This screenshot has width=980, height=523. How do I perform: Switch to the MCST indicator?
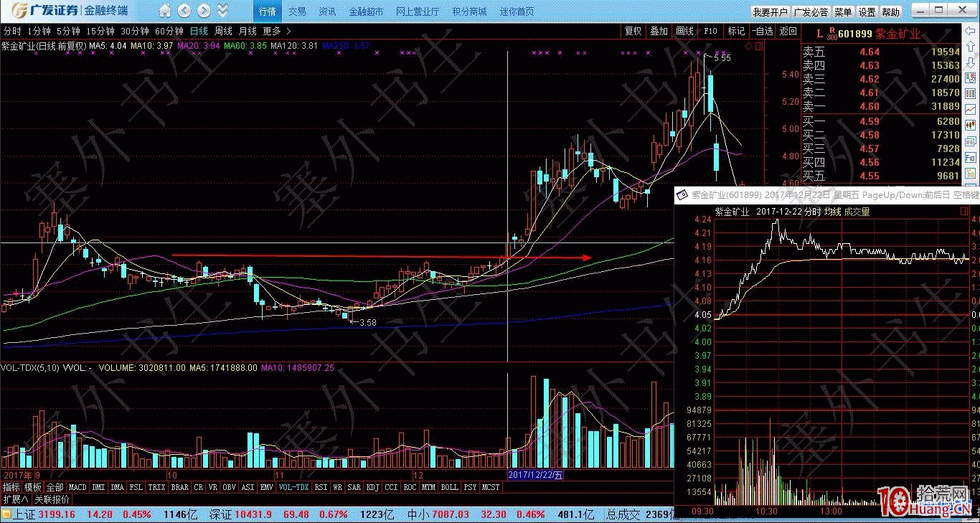(x=491, y=487)
